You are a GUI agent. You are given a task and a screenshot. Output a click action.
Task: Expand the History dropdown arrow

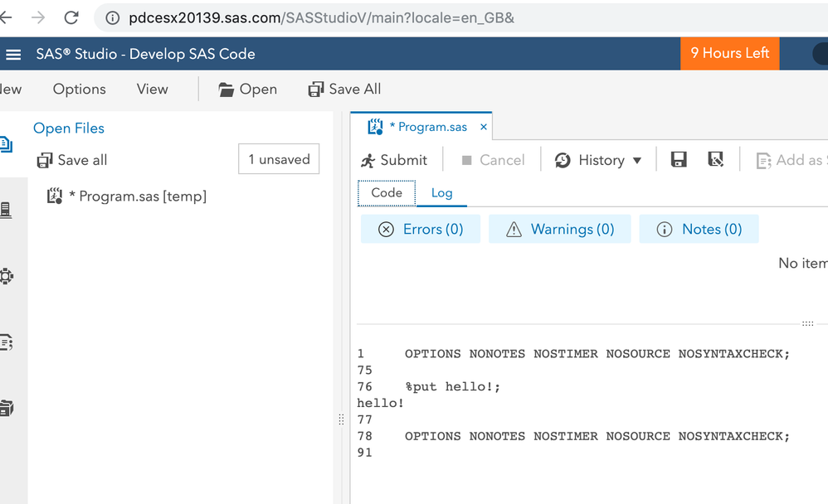point(637,161)
